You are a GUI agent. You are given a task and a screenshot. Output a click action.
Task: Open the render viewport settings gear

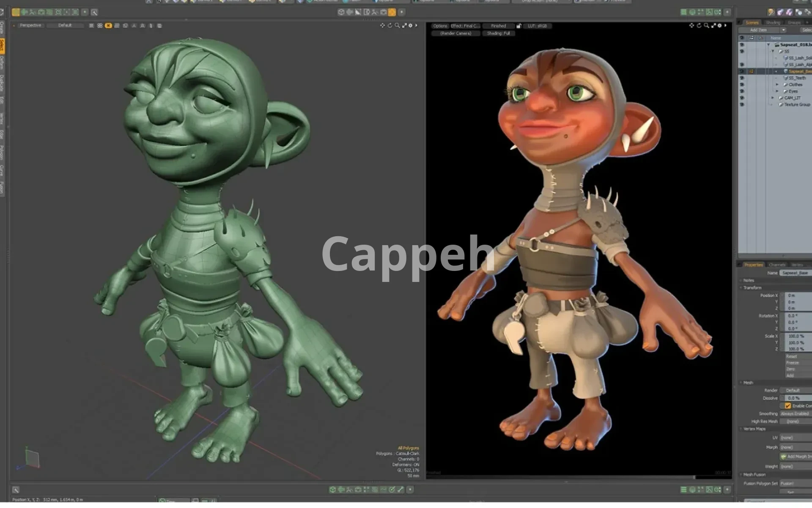tap(719, 25)
